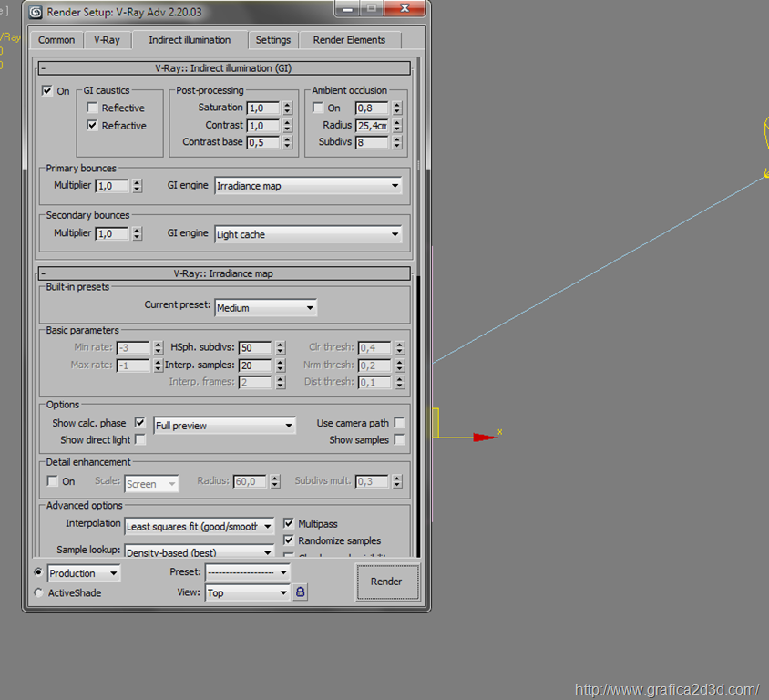Enable Ambient occlusion On checkbox
This screenshot has height=700, width=769.
tap(318, 108)
